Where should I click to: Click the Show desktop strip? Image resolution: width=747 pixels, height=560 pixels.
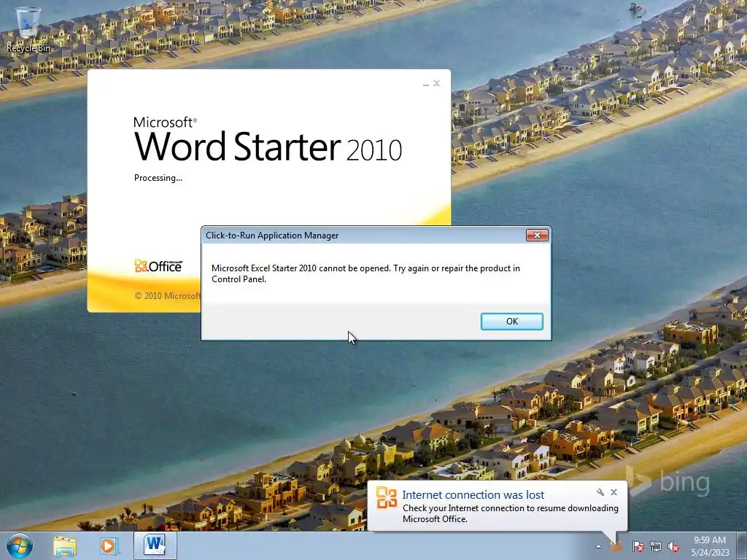click(x=742, y=545)
